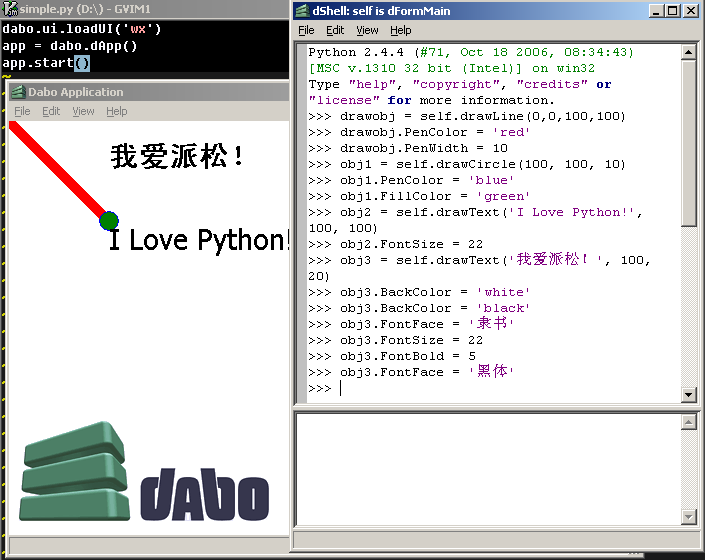Viewport: 705px width, 560px height.
Task: Click the shell pane scroll down arrow
Action: click(689, 395)
